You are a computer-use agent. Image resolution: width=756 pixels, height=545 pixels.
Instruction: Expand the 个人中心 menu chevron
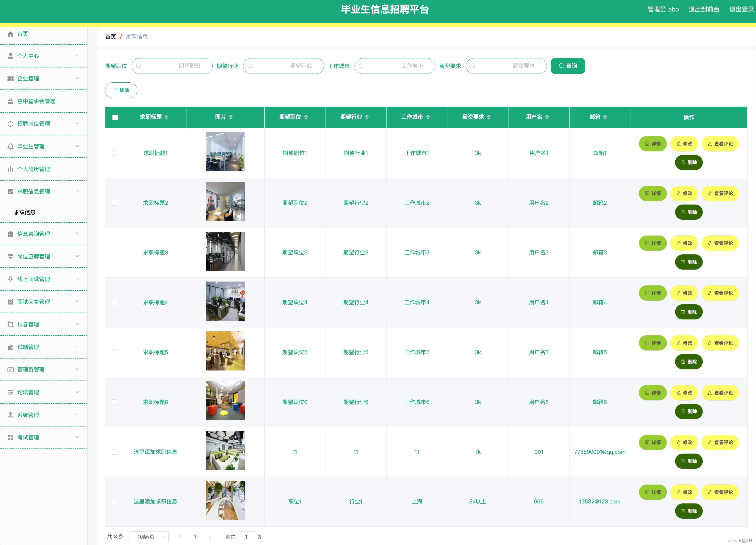click(x=77, y=56)
